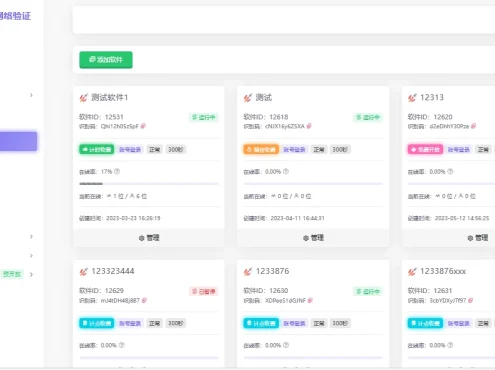The width and height of the screenshot is (495, 370).
Task: Click orange billing badge on 测试 card
Action: 261,149
